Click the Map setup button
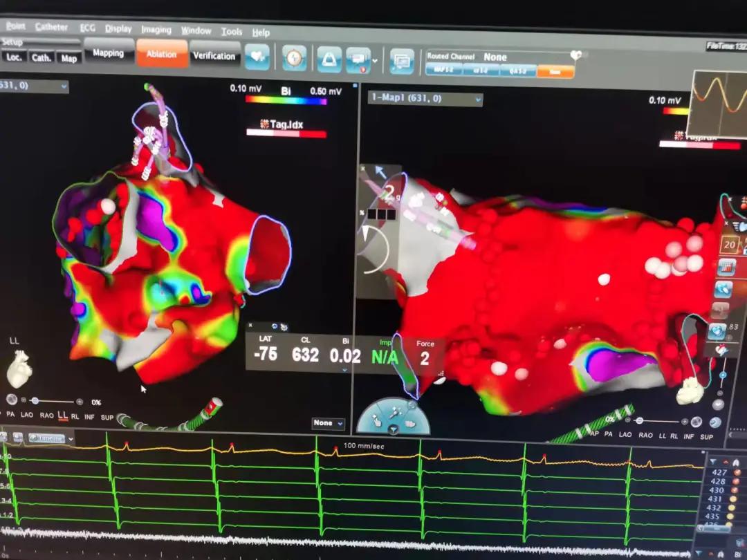 coord(68,59)
